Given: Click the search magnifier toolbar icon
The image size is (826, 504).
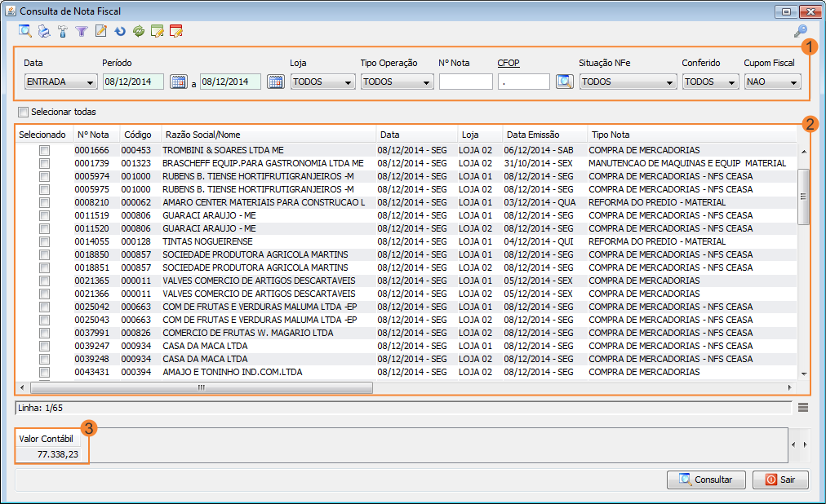Looking at the screenshot, I should point(24,31).
